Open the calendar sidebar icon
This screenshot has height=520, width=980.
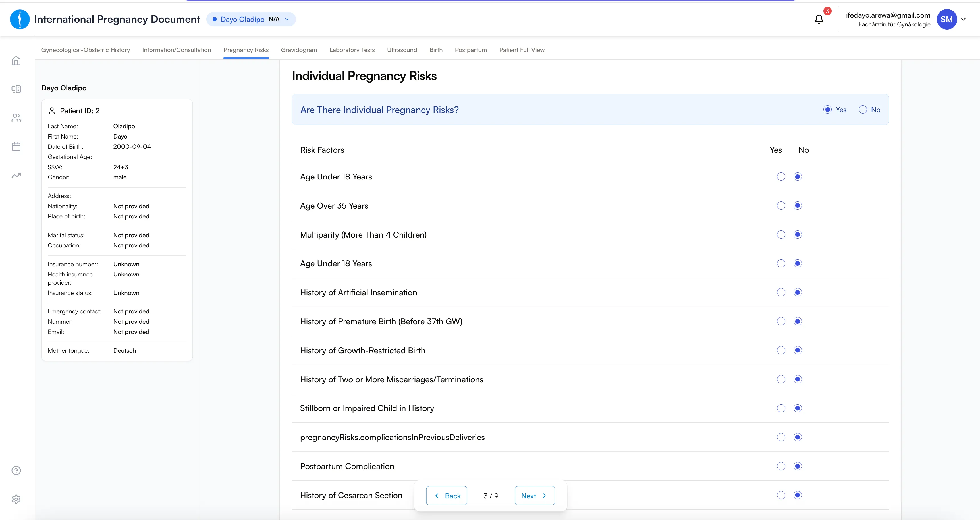click(x=16, y=146)
